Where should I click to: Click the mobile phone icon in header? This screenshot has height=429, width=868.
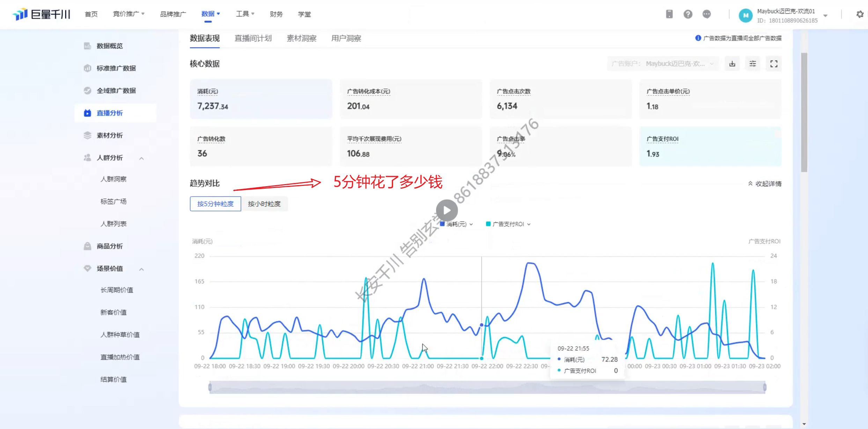(x=669, y=14)
